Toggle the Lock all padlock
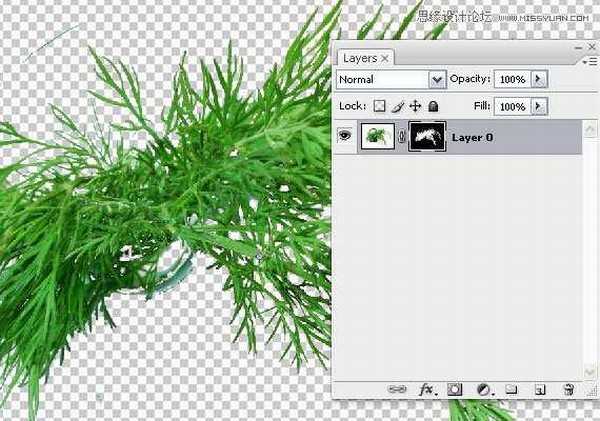 pos(433,105)
